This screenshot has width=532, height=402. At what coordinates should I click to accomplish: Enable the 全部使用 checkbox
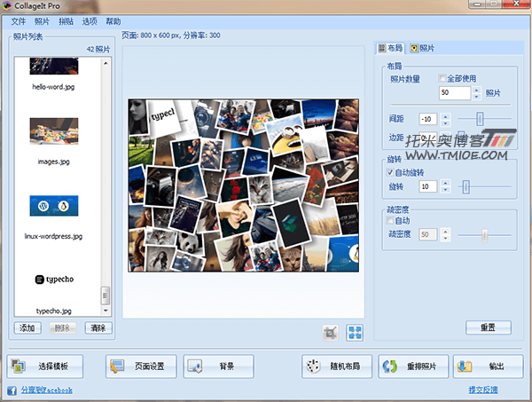pos(442,78)
